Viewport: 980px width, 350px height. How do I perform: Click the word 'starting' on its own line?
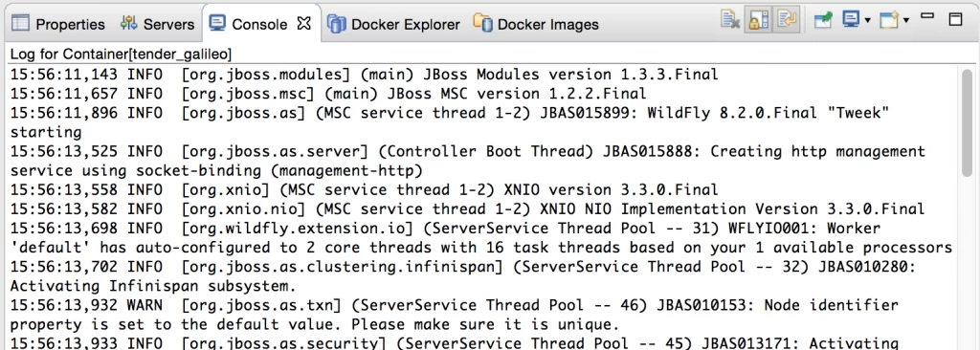coord(46,133)
